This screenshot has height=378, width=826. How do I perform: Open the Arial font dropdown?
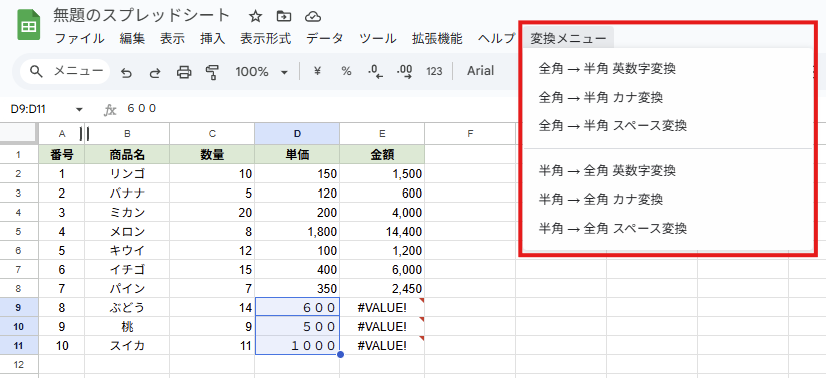tap(480, 71)
